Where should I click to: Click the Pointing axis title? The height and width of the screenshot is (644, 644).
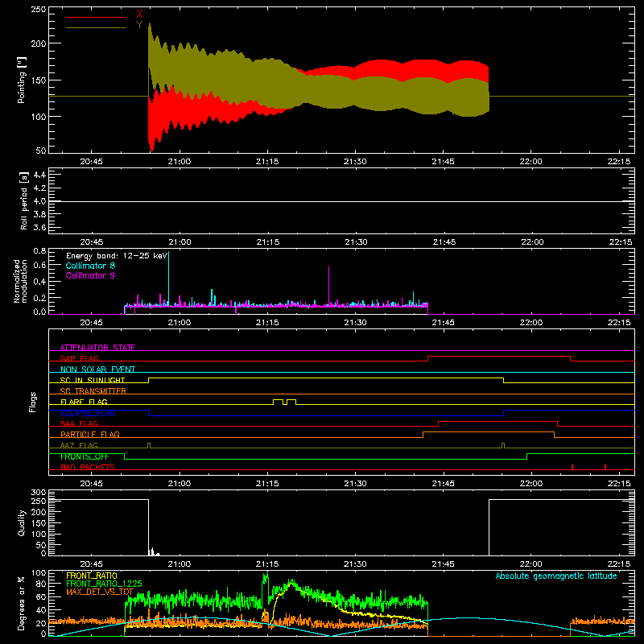tap(22, 80)
